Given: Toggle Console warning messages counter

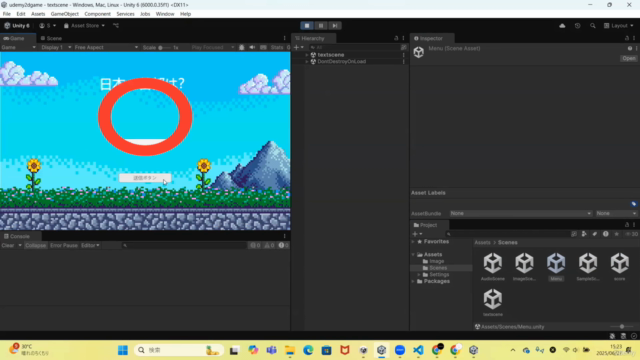Looking at the screenshot, I should click(269, 245).
